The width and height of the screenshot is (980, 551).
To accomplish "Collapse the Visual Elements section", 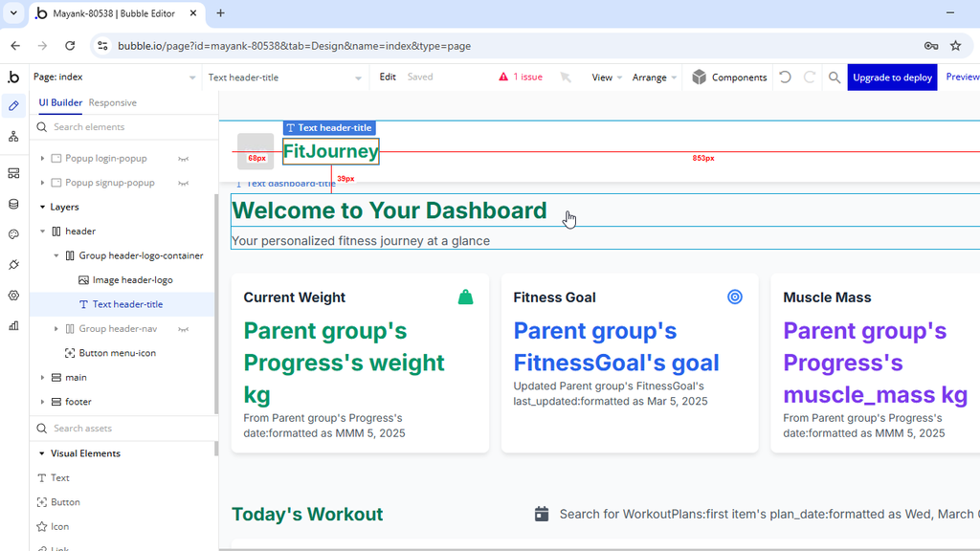I will point(42,453).
